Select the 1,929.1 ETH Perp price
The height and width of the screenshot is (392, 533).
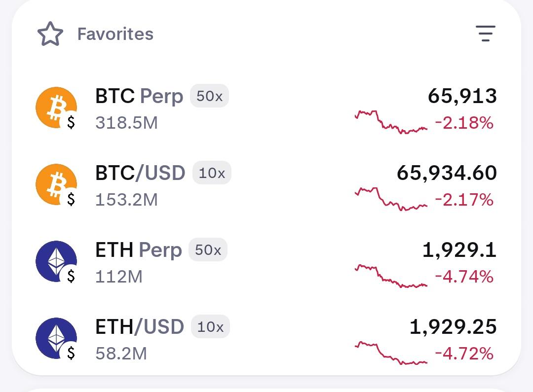pos(459,250)
